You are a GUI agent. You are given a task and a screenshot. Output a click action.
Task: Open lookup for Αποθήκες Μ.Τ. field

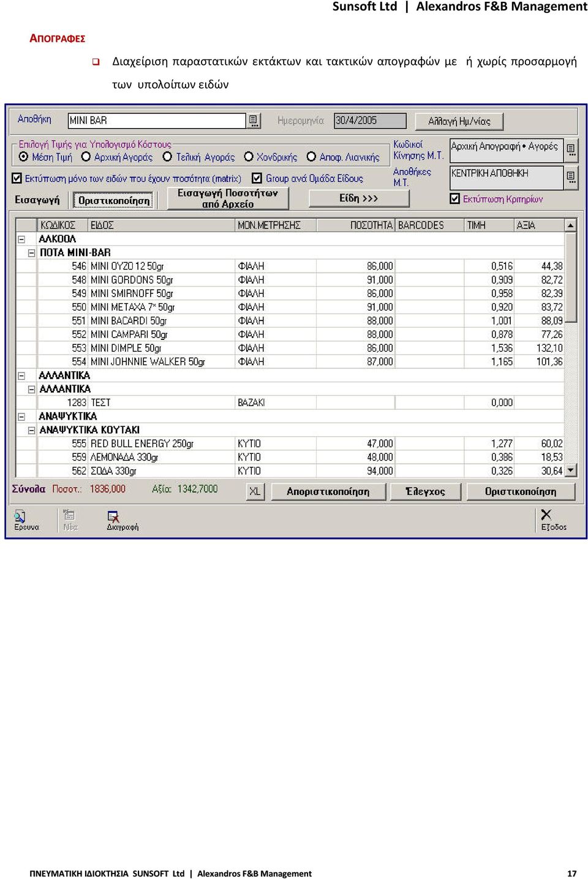pyautogui.click(x=571, y=178)
